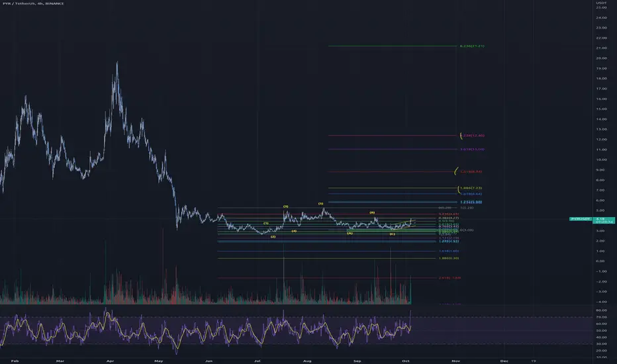617x364 pixels.
Task: Click the Jun label on time axis
Action: [x=209, y=361]
